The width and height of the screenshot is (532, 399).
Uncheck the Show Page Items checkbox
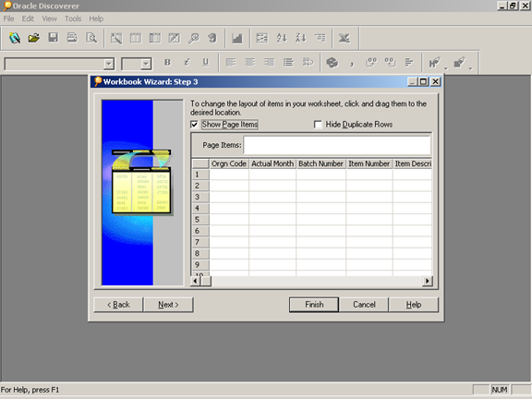194,125
